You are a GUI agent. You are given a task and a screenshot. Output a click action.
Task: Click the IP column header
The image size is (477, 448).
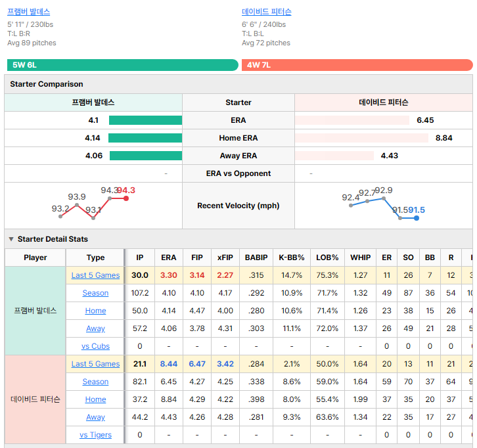[140, 258]
